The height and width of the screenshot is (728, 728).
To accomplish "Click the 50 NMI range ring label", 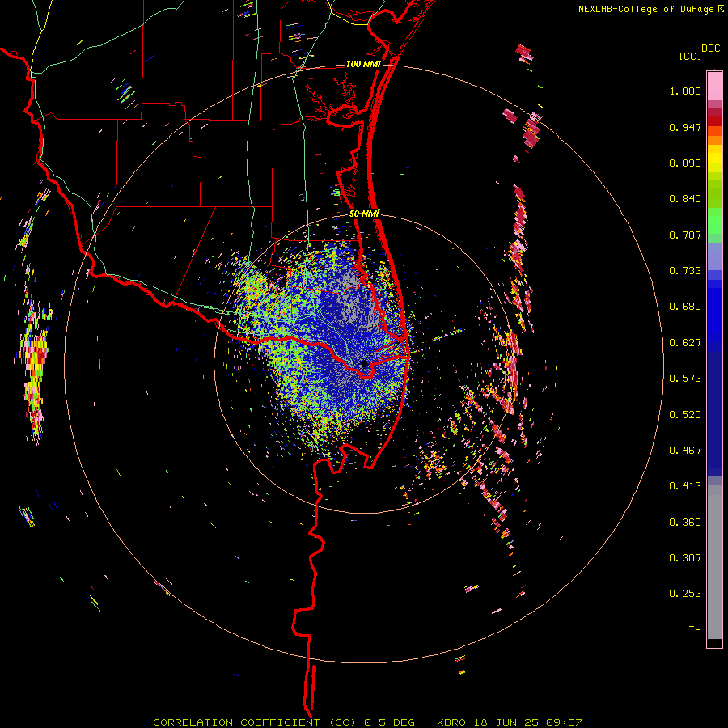I will click(x=364, y=214).
